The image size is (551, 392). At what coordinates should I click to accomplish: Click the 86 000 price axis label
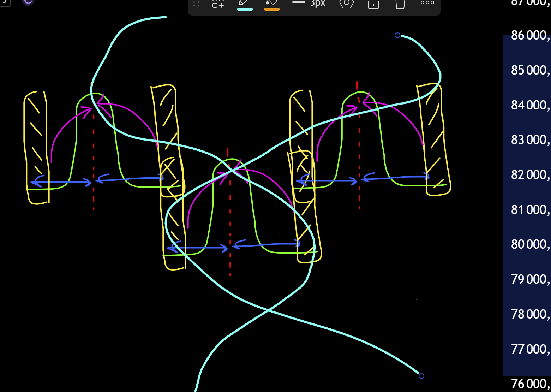pyautogui.click(x=529, y=35)
